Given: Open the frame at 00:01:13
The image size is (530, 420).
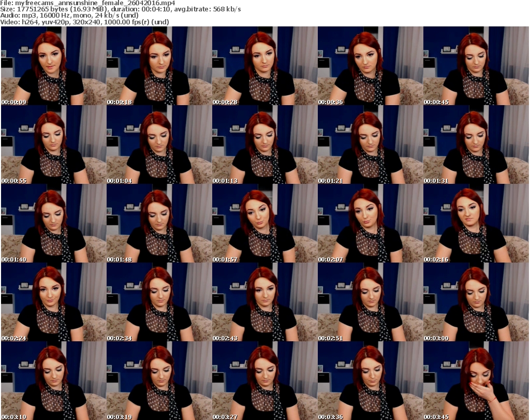Looking at the screenshot, I should click(x=264, y=144).
